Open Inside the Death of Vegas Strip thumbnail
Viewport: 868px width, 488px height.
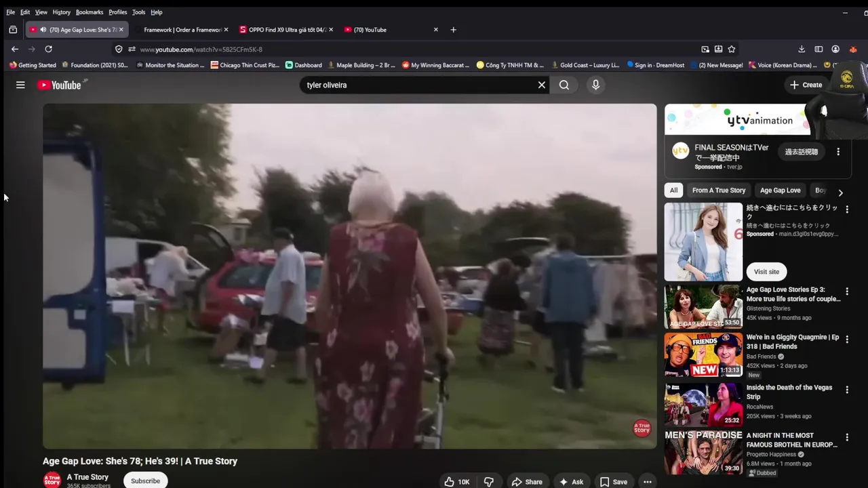703,405
